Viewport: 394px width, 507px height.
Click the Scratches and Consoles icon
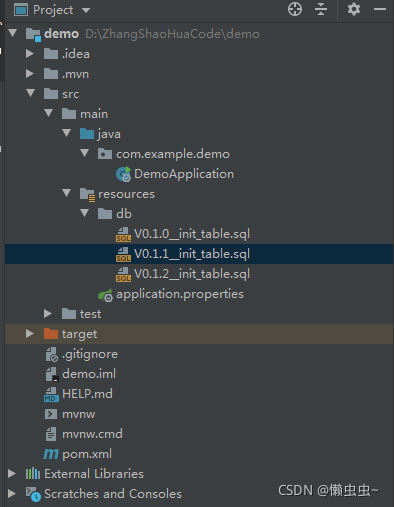click(x=33, y=494)
